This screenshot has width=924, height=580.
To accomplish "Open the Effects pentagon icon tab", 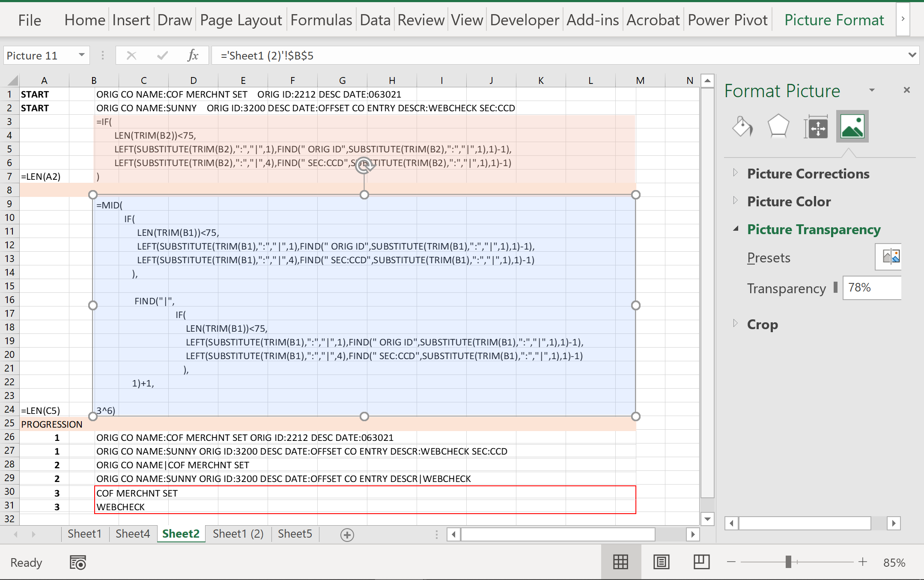I will pyautogui.click(x=778, y=127).
